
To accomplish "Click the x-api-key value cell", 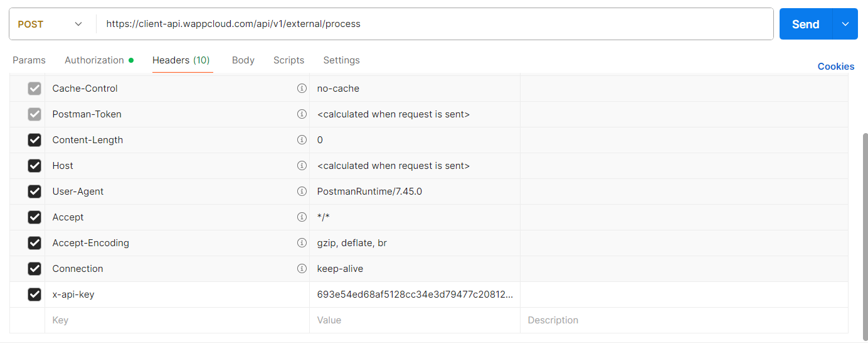I will tap(415, 295).
